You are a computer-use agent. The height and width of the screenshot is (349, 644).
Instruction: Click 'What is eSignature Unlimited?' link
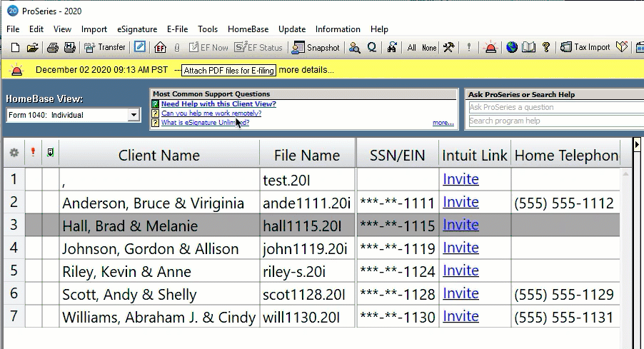pyautogui.click(x=205, y=122)
